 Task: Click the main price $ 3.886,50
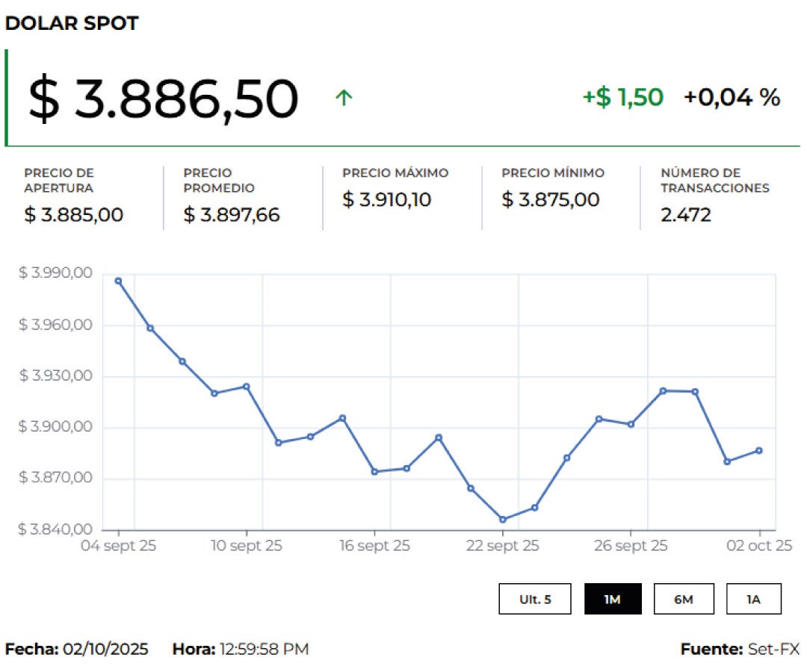point(163,99)
